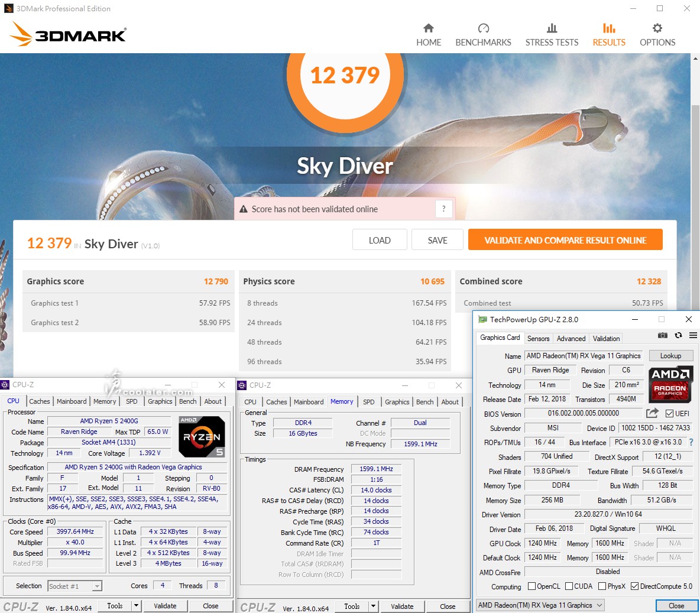Viewport: 700px width, 613px height.
Task: Open the HOME section in 3DMark
Action: 429,35
